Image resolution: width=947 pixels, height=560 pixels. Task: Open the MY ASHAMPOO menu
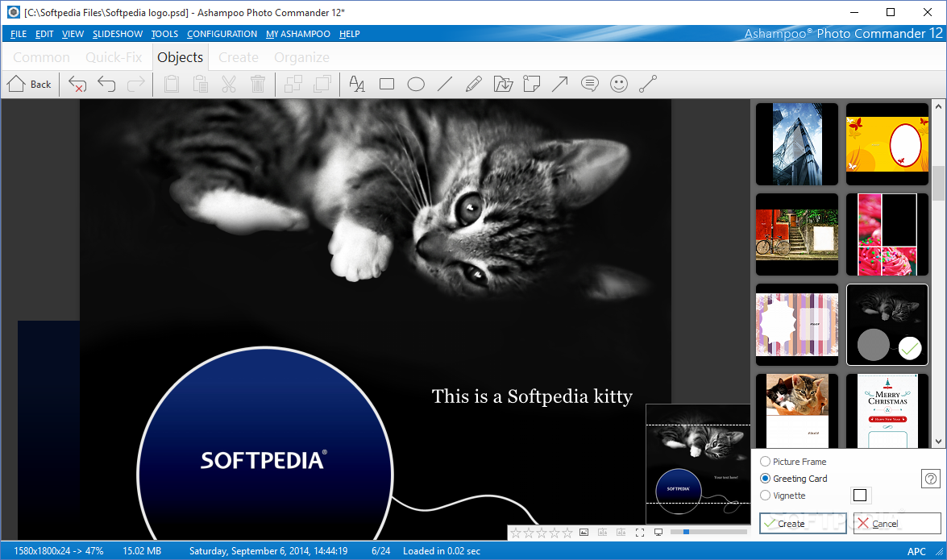coord(297,34)
